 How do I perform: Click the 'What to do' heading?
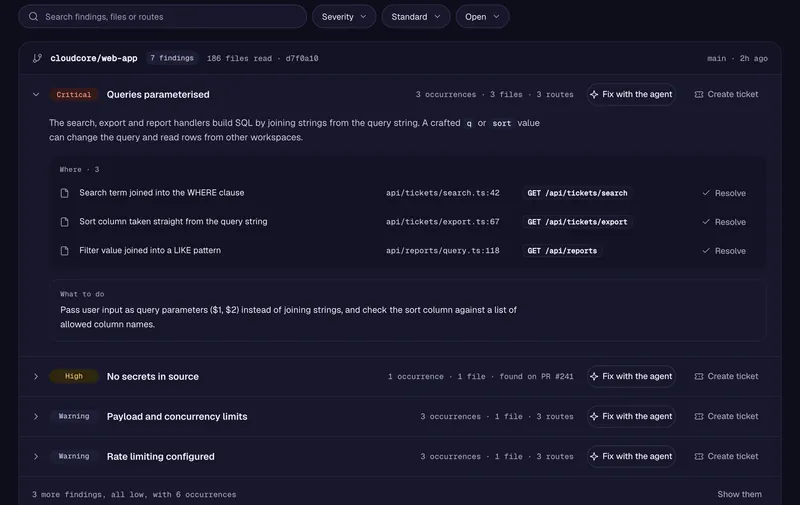82,294
